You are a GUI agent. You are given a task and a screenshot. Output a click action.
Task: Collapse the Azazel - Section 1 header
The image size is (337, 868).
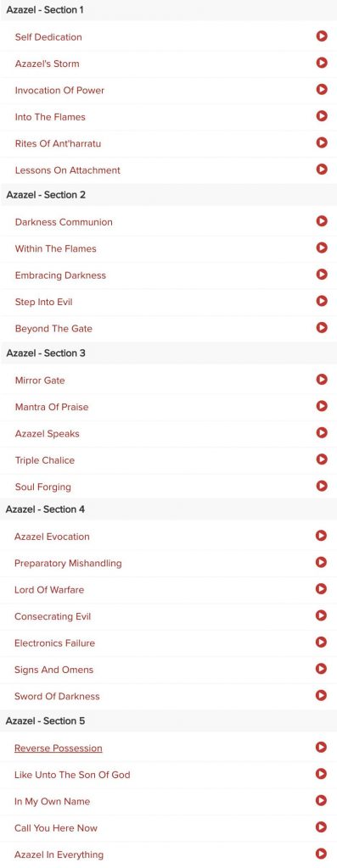point(168,10)
